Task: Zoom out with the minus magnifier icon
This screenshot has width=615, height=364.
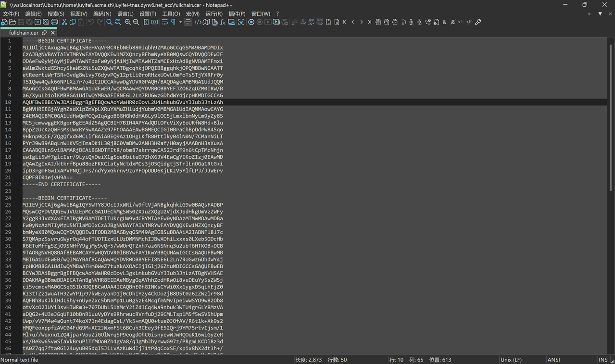Action: pos(136,22)
